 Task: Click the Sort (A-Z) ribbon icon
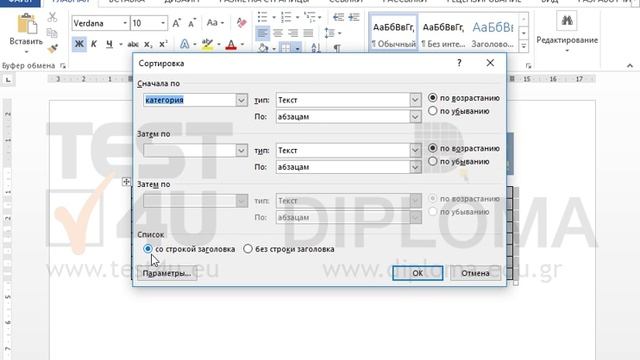pos(316,48)
